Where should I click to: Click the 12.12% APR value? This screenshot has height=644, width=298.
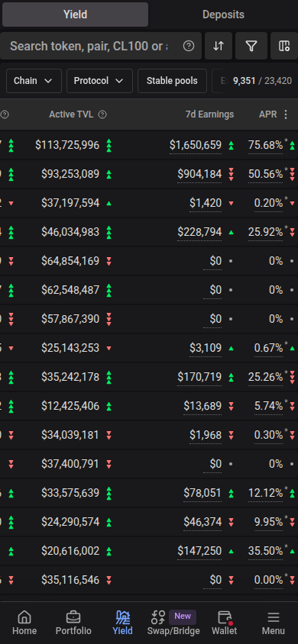coord(266,493)
